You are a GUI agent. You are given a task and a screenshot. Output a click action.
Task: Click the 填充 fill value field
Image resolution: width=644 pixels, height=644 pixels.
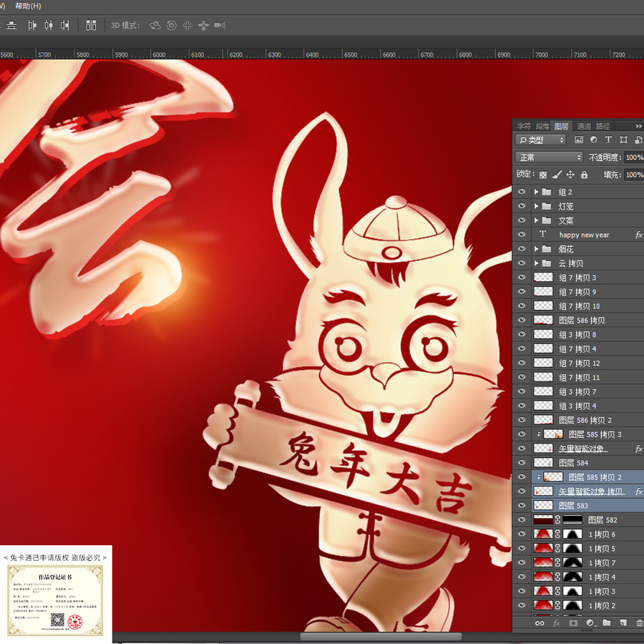tap(634, 175)
